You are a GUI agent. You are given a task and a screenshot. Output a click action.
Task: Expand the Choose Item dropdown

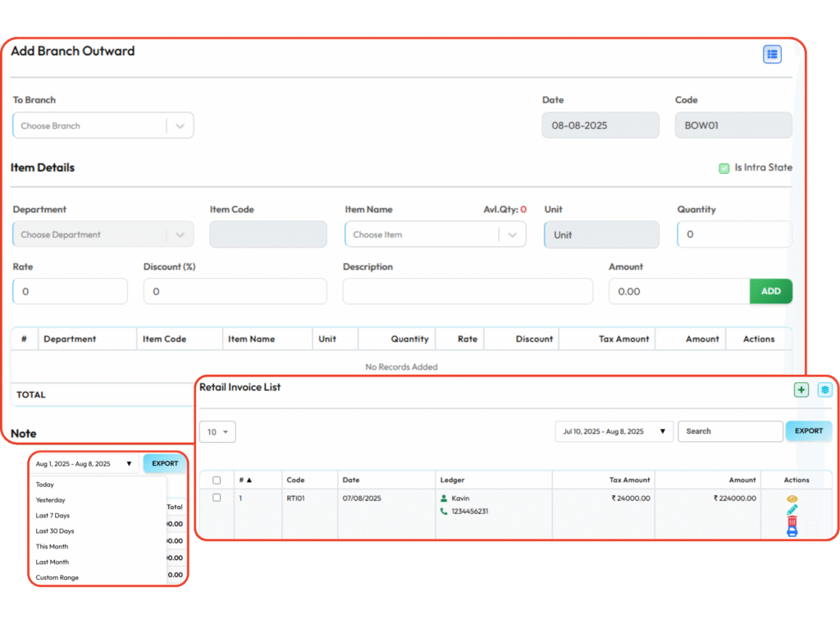(435, 235)
